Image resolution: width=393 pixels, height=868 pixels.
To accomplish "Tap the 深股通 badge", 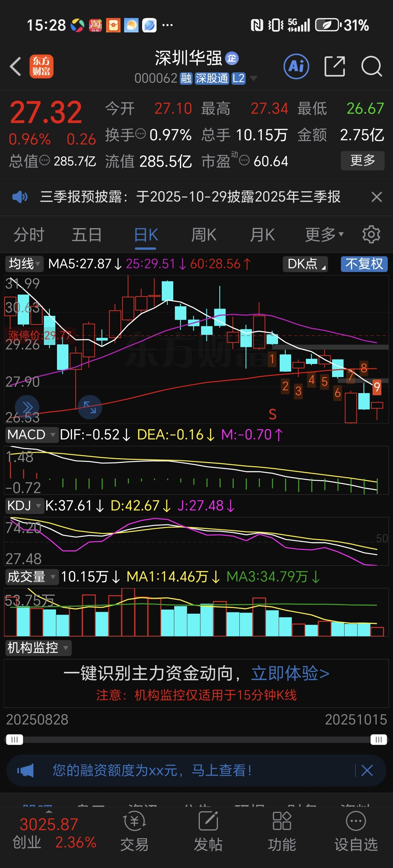I will click(x=212, y=79).
